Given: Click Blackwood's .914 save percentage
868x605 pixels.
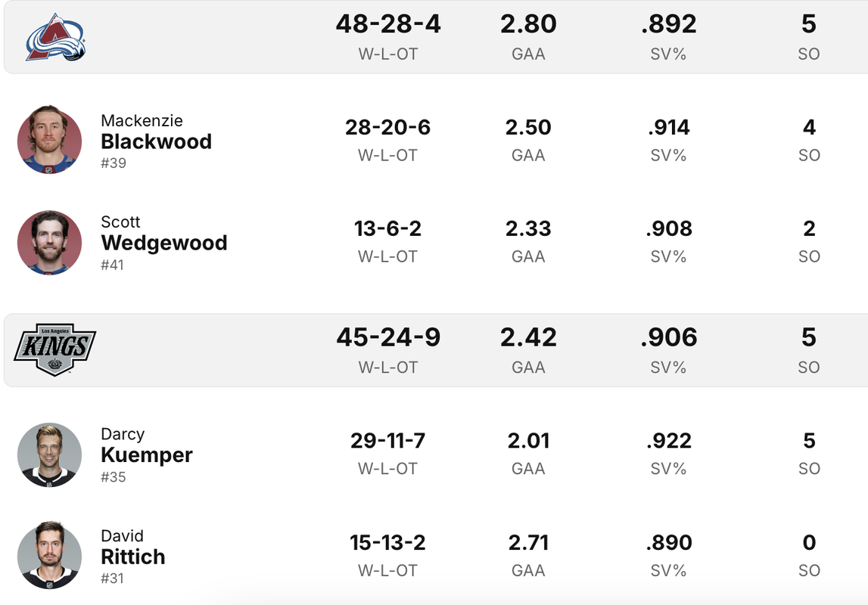Looking at the screenshot, I should tap(669, 127).
